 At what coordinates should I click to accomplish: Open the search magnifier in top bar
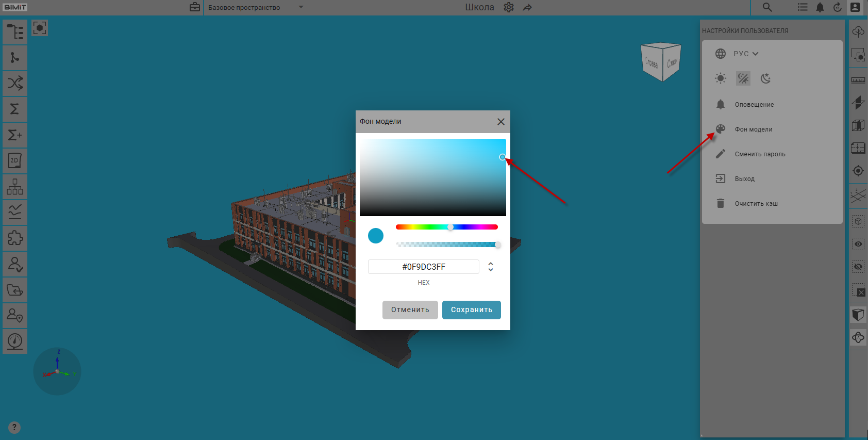coord(767,7)
